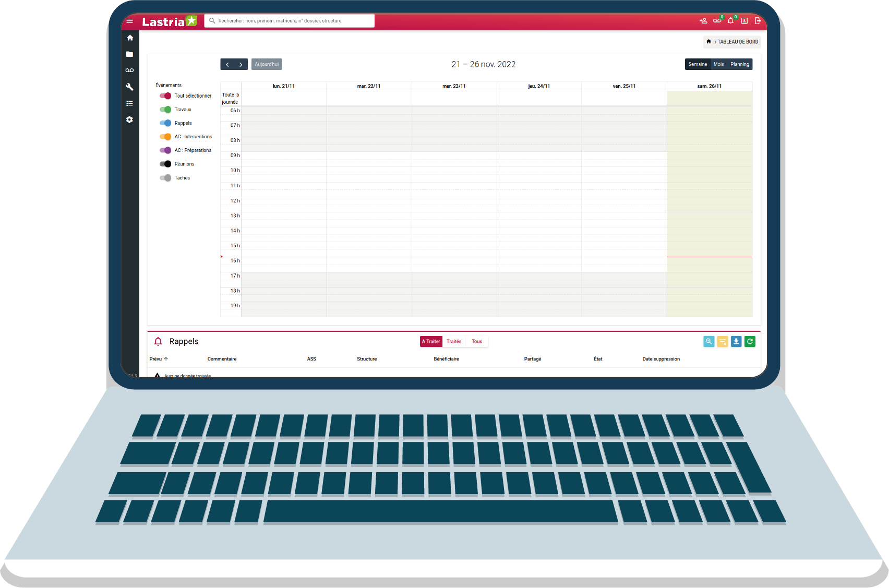Open the folder icon in left sidebar
This screenshot has width=889, height=588.
(130, 54)
